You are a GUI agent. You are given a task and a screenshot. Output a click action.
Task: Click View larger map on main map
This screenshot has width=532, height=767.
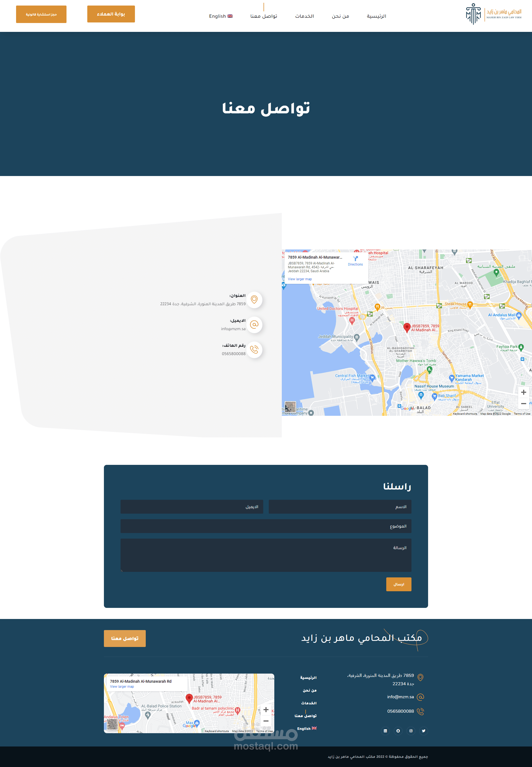300,279
